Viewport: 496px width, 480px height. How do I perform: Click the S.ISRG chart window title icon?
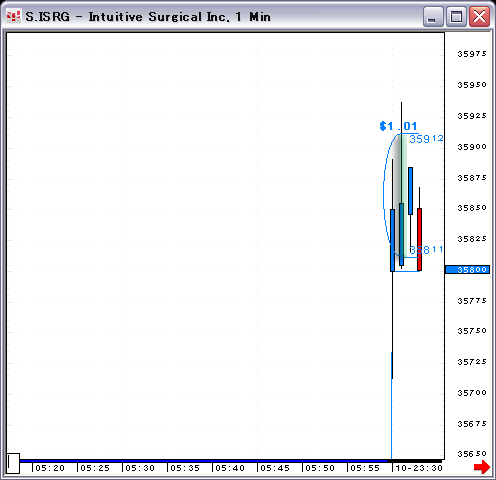click(x=13, y=16)
